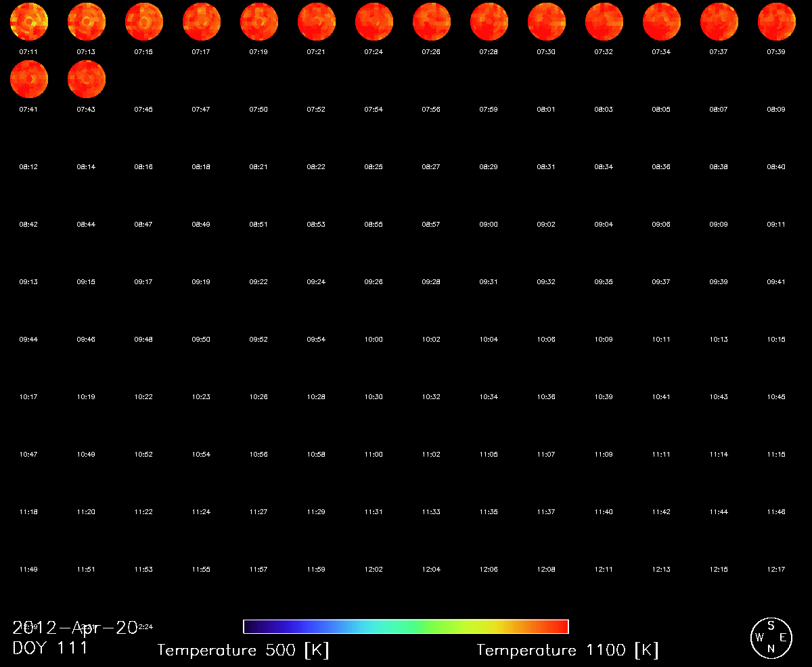Viewport: 812px width, 667px height.
Task: Click the 08:53 time label
Action: (316, 224)
